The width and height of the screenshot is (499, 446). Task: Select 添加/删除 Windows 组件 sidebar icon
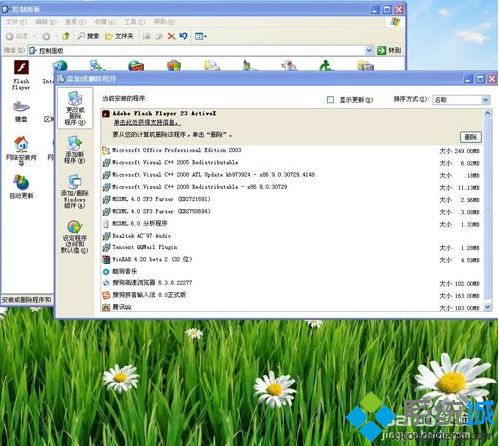(x=74, y=191)
